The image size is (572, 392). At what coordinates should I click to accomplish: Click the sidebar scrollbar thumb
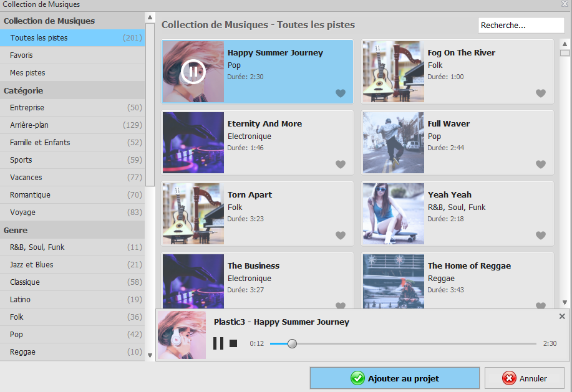(x=150, y=105)
